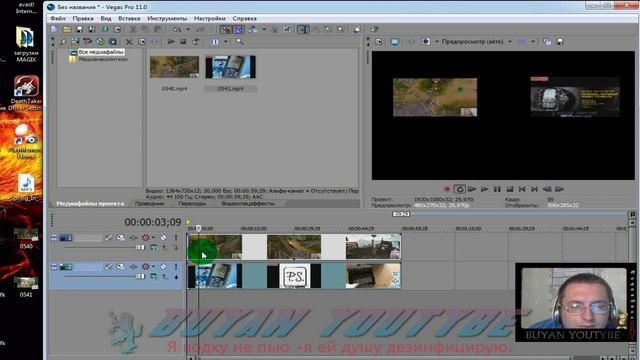The width and height of the screenshot is (640, 360).
Task: Open project video properties in preview toolbar
Action: coord(379,42)
